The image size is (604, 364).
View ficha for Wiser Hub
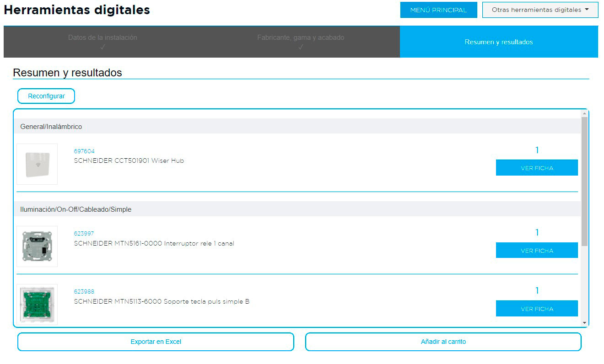pyautogui.click(x=537, y=168)
